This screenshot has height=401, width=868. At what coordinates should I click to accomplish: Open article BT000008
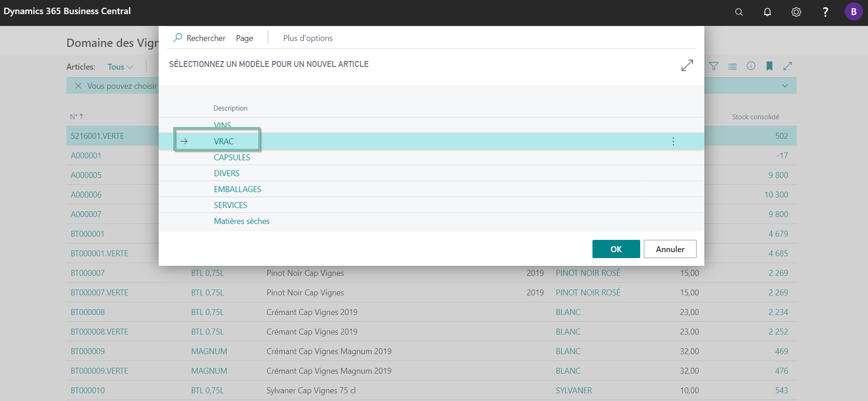[x=87, y=312]
